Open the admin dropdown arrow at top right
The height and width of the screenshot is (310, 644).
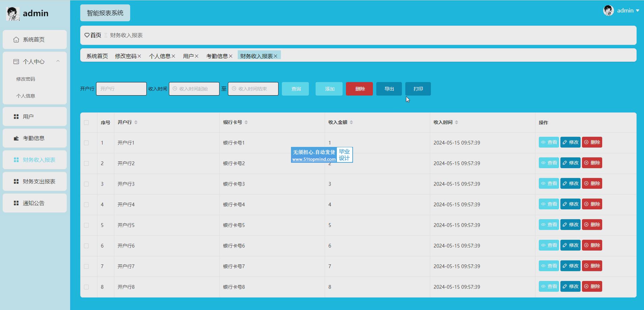pyautogui.click(x=638, y=11)
